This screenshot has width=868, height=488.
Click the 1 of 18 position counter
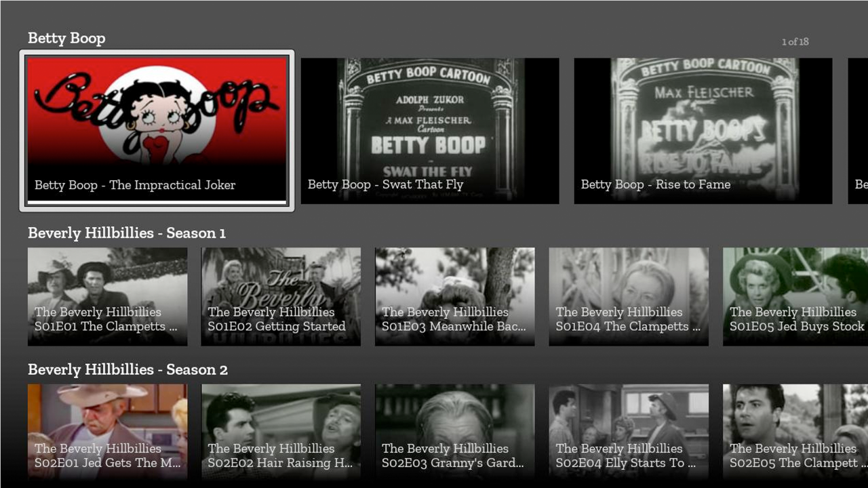pos(795,42)
